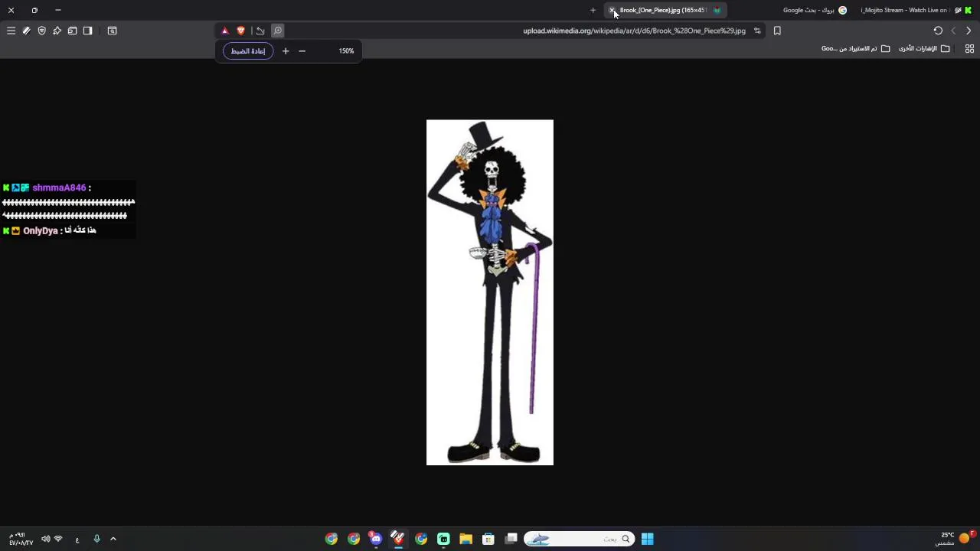980x551 pixels.
Task: Click the OnlyDya username in the chat overlay
Action: 40,230
